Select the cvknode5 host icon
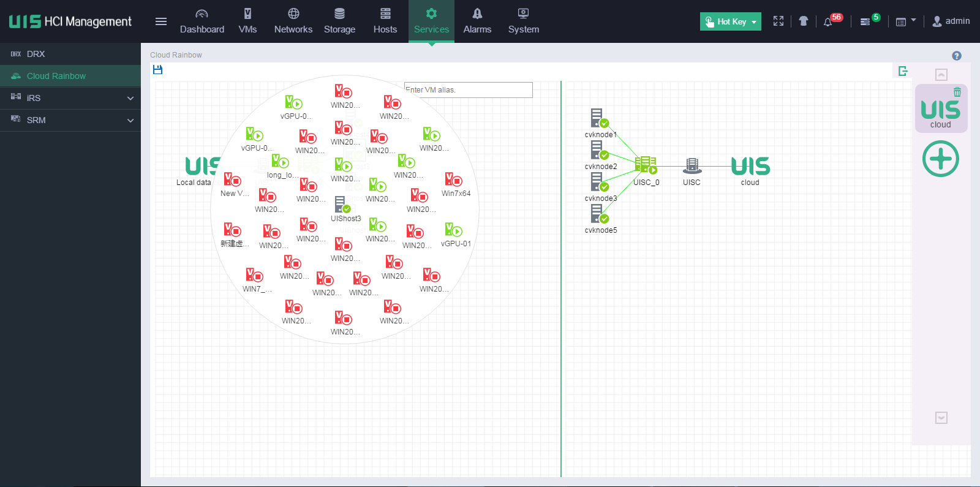980x487 pixels. tap(600, 213)
